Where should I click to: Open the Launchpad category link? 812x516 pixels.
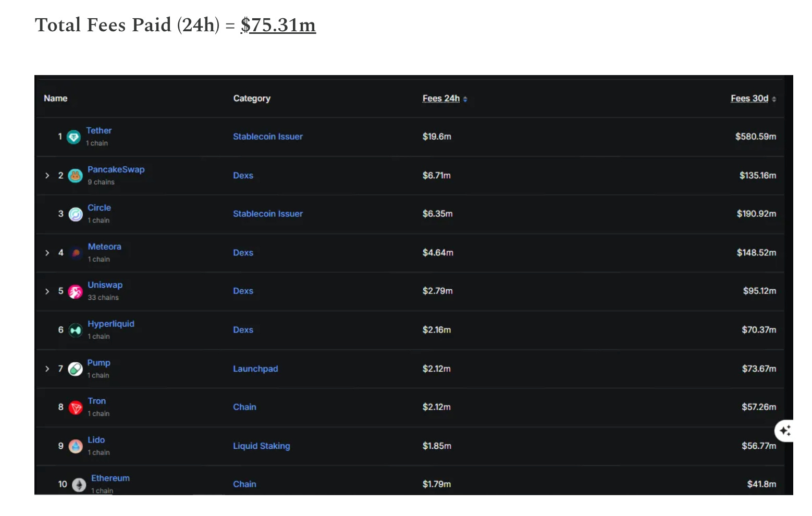(255, 369)
